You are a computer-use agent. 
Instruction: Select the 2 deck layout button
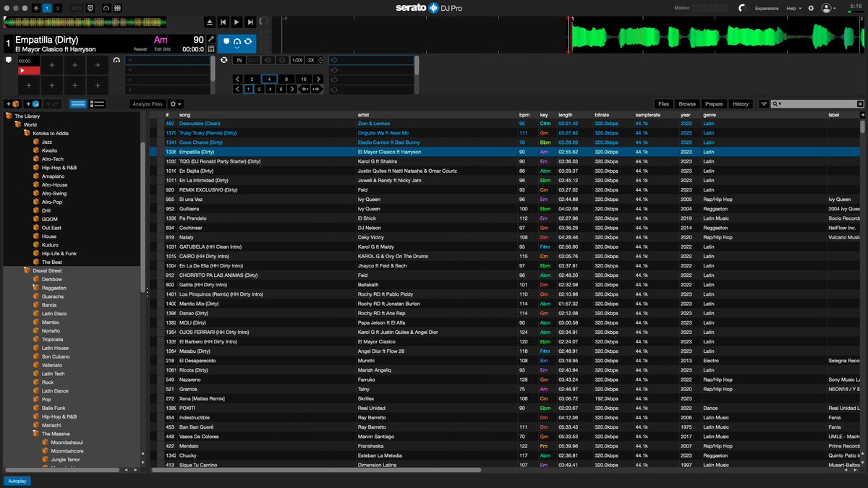[x=59, y=7]
